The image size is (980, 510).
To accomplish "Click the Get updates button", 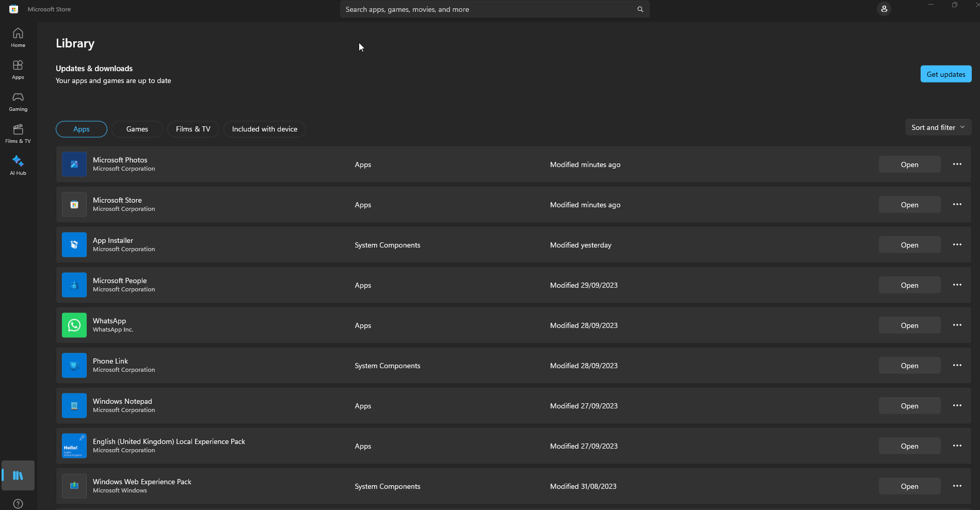I will tap(946, 74).
